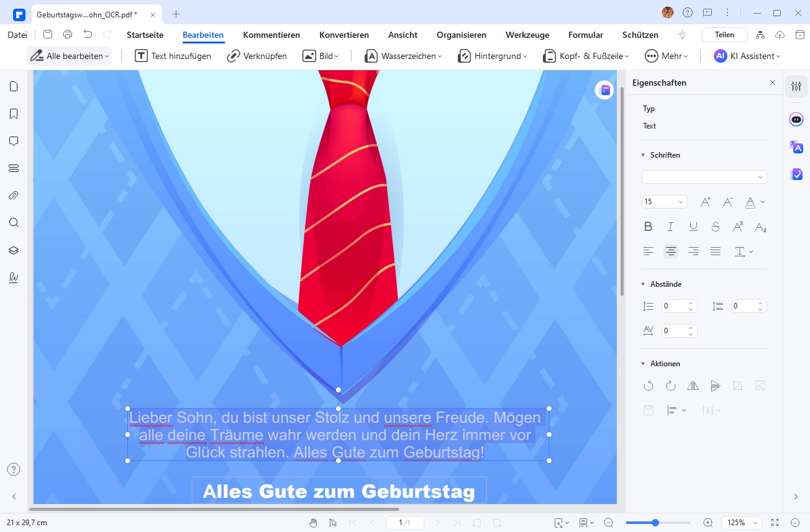
Task: Open the layers panel
Action: [x=14, y=250]
